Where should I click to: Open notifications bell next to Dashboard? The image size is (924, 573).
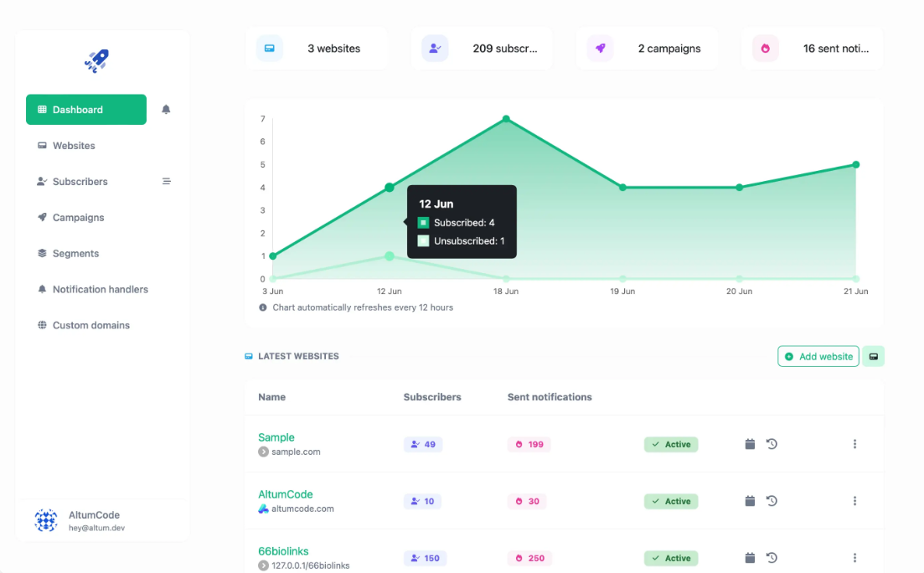[166, 110]
